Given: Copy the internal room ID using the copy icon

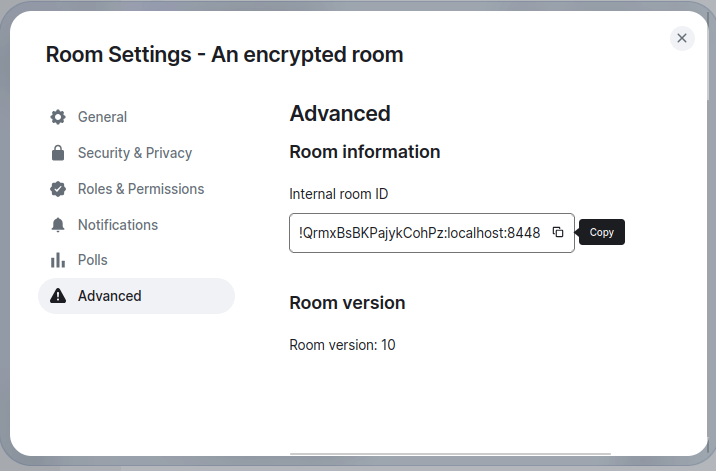Looking at the screenshot, I should pos(558,233).
